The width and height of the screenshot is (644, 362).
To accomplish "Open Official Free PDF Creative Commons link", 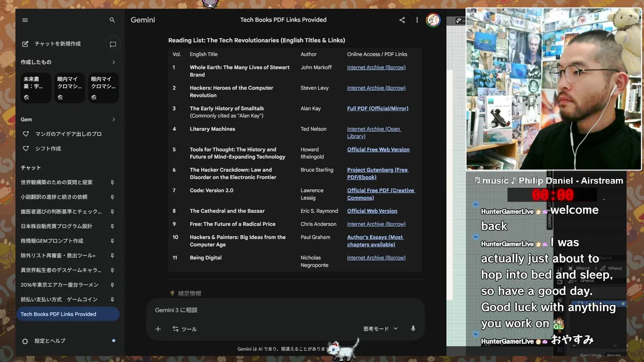I will tap(381, 194).
